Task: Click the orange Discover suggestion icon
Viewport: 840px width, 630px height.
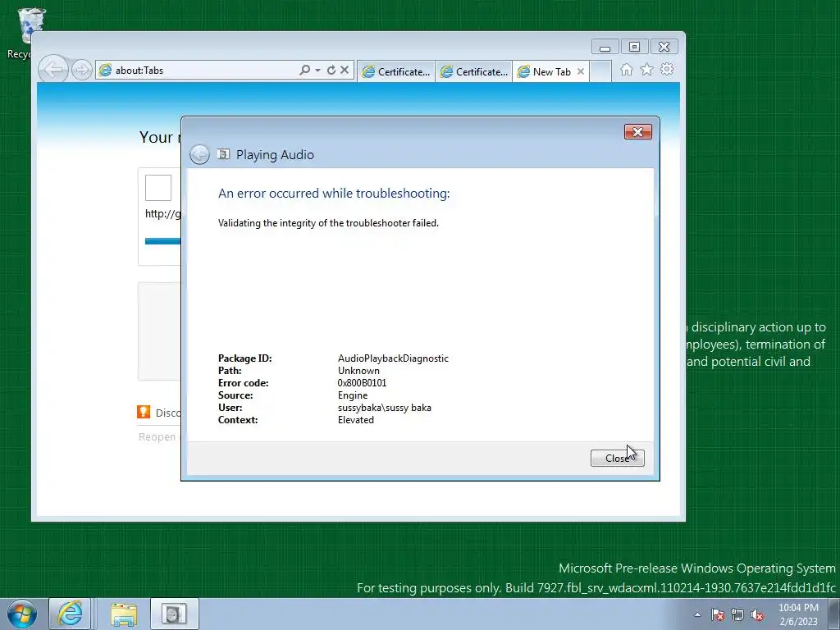Action: click(144, 412)
